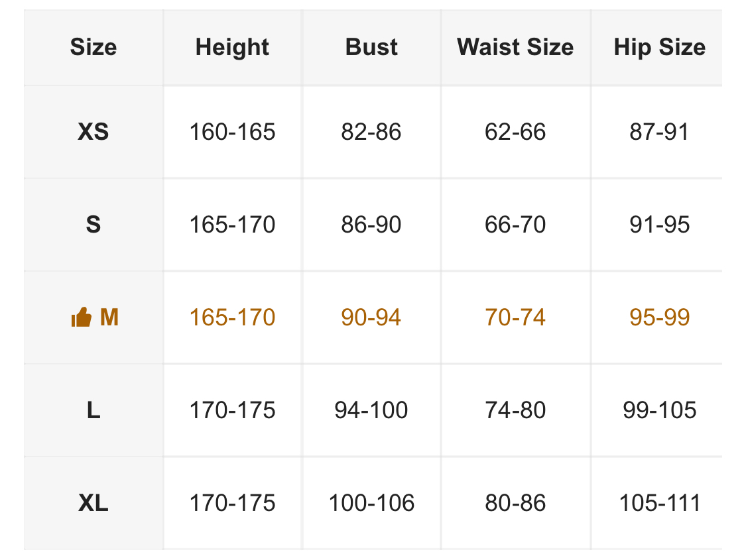Click M hip value 95-99
746x560 pixels.
point(659,317)
